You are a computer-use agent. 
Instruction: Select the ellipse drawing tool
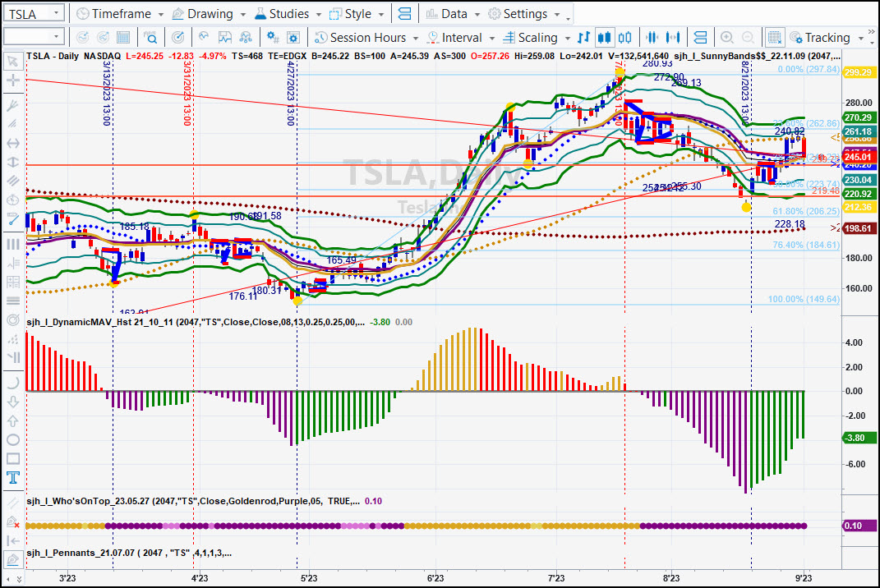pos(12,440)
